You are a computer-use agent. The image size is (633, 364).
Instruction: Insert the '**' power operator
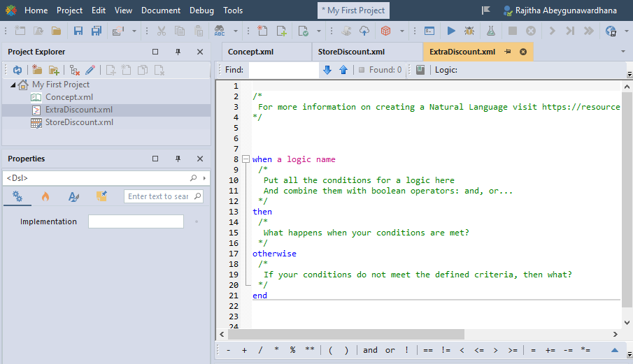pos(310,350)
